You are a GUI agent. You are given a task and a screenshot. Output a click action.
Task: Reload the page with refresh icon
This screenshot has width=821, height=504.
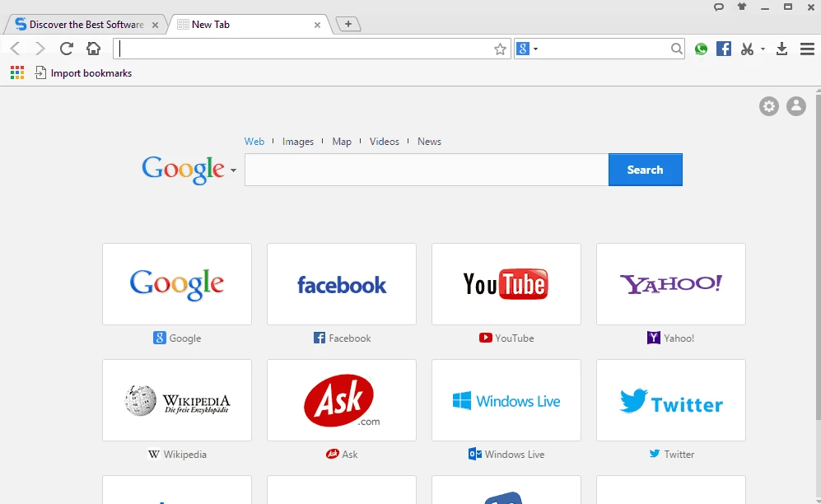pyautogui.click(x=67, y=49)
